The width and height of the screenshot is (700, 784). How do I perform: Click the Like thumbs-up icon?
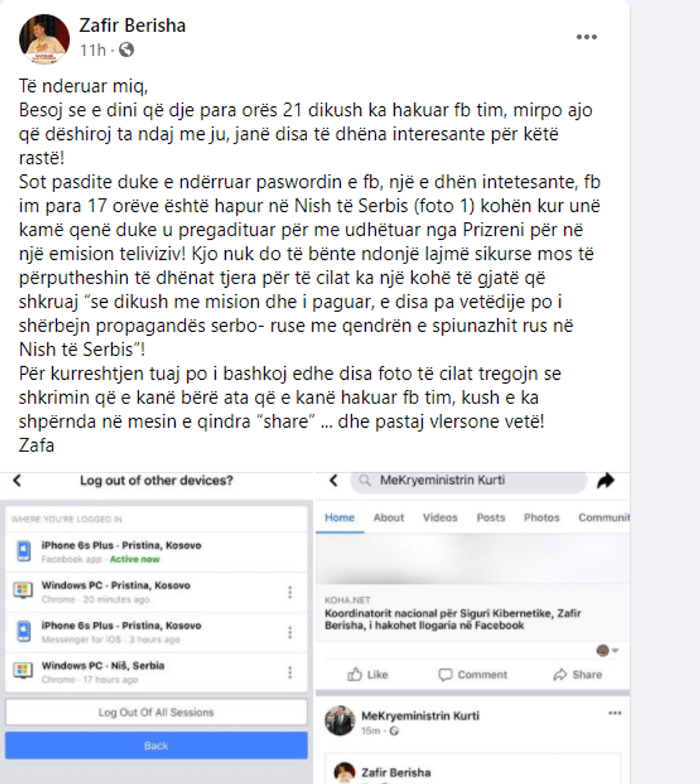[x=355, y=675]
